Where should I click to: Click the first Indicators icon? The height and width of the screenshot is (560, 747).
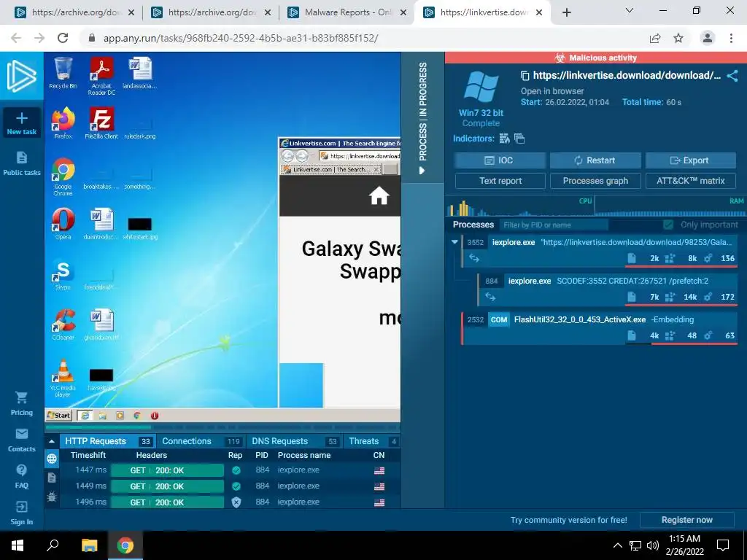click(504, 139)
